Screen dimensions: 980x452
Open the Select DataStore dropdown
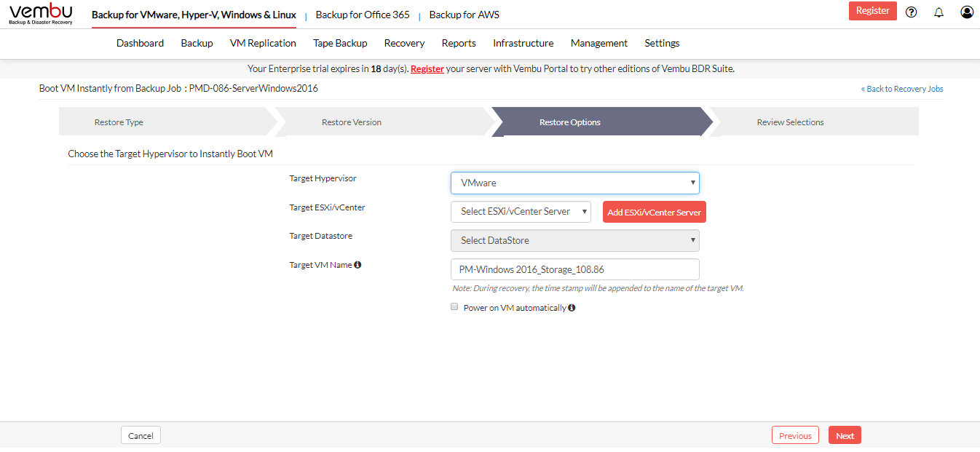575,240
